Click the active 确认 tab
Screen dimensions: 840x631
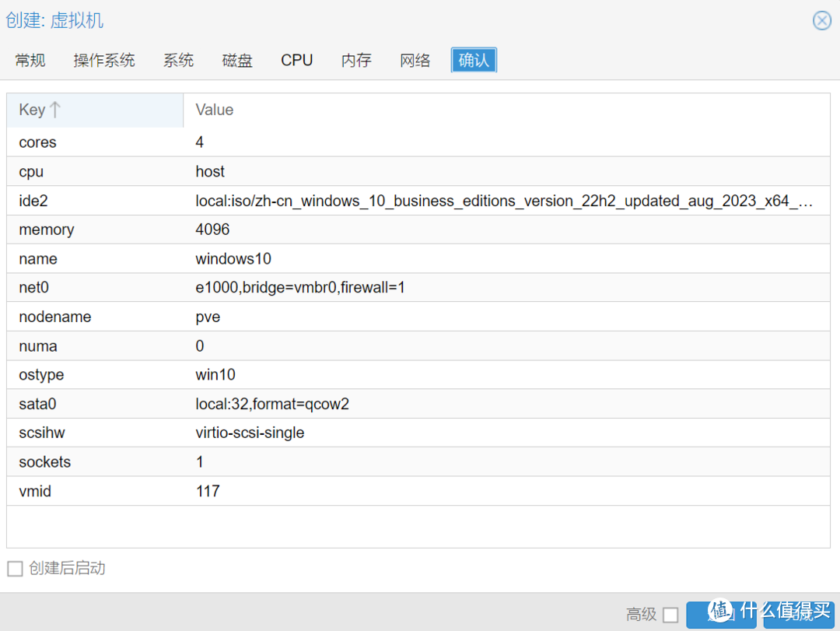click(474, 60)
